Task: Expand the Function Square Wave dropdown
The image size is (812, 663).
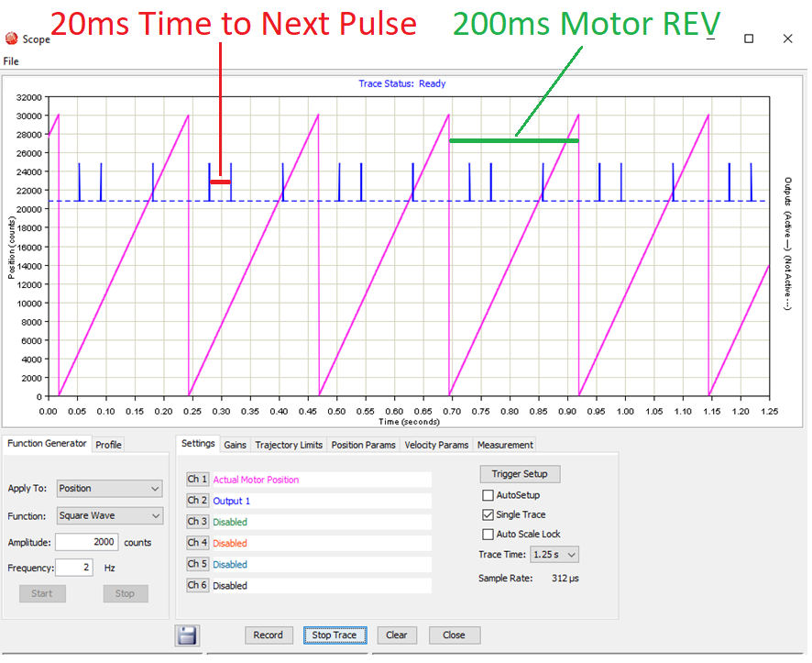Action: pos(109,515)
